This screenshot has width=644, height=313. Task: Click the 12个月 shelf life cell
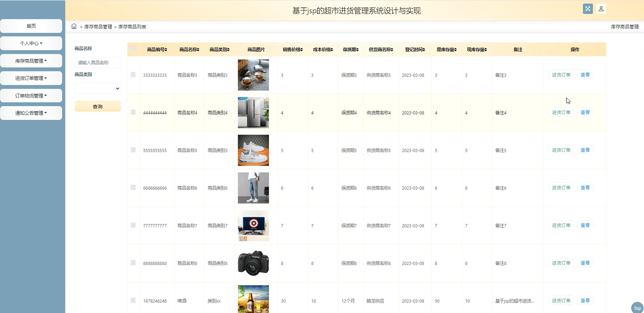pyautogui.click(x=348, y=301)
